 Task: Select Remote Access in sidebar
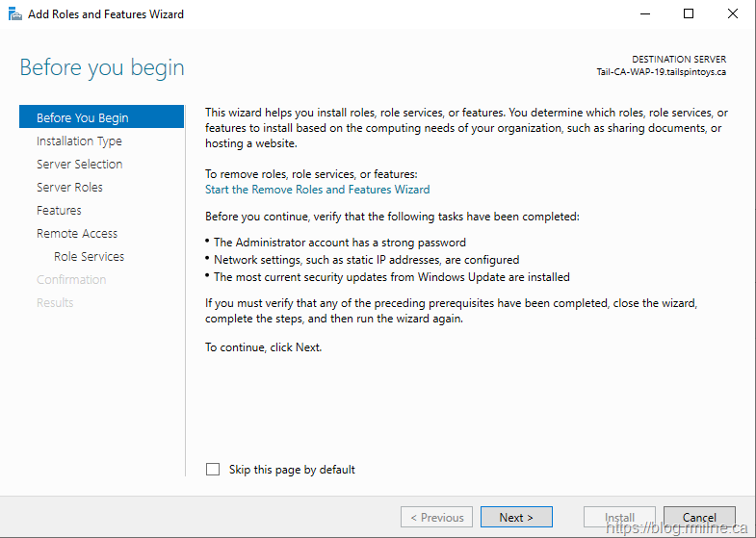point(77,234)
